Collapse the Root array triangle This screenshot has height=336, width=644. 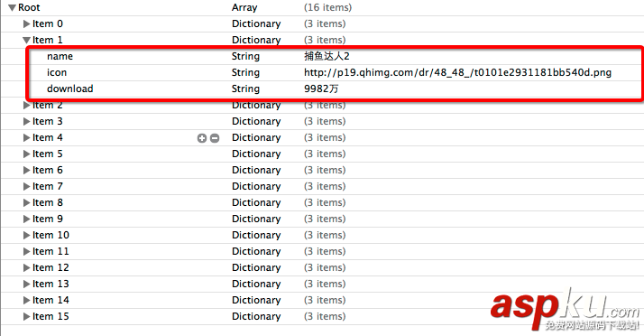click(x=12, y=8)
